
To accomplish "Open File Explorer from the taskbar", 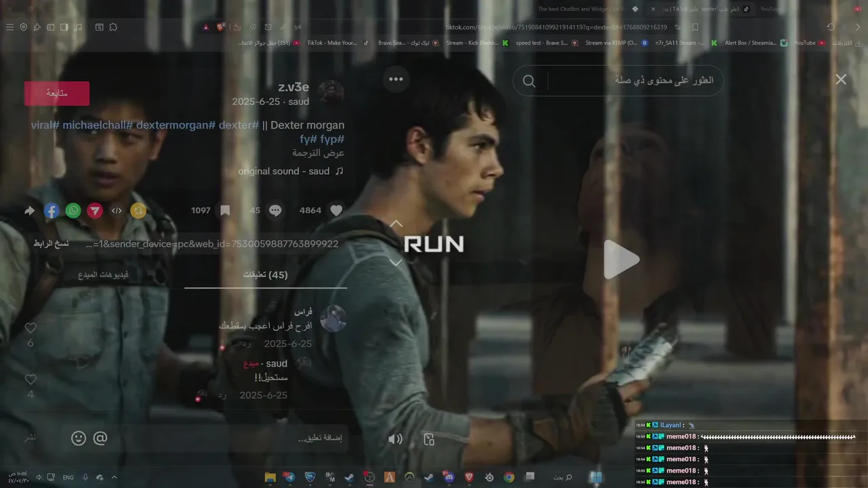I will tap(271, 477).
